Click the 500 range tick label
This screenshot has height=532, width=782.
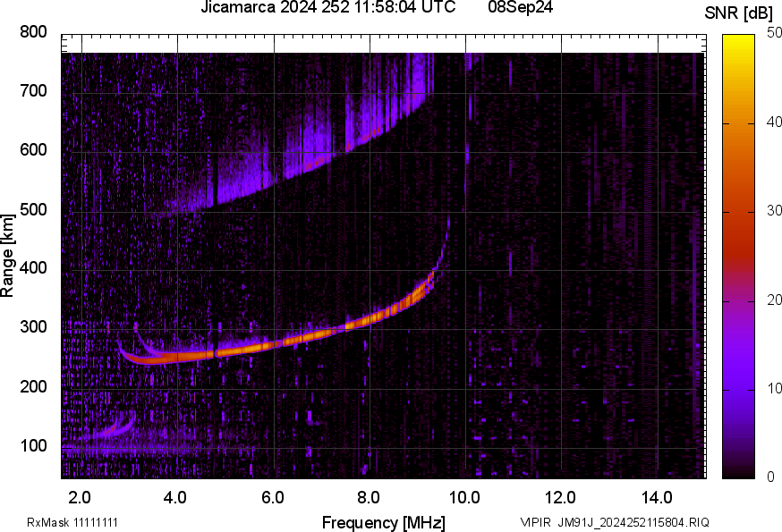click(x=33, y=210)
